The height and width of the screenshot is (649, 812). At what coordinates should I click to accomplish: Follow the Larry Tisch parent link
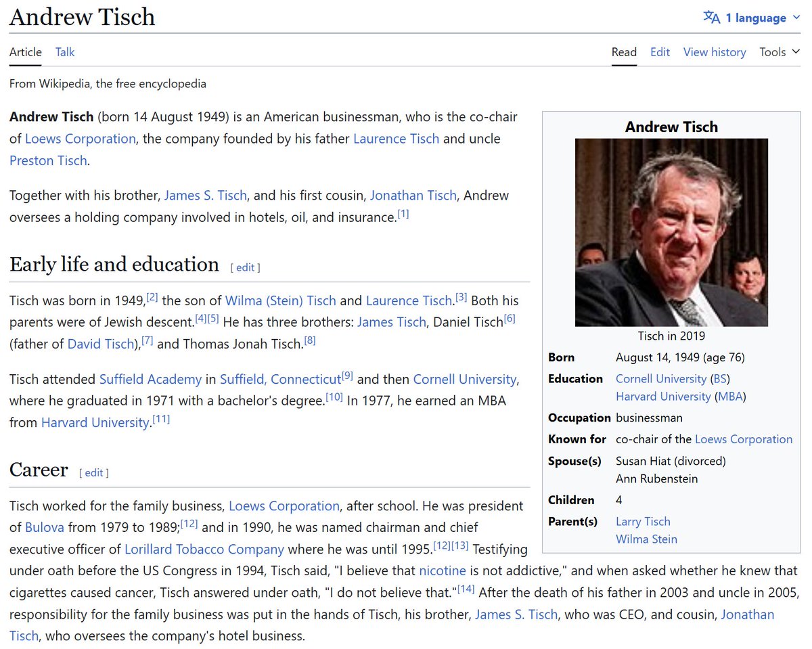click(643, 522)
